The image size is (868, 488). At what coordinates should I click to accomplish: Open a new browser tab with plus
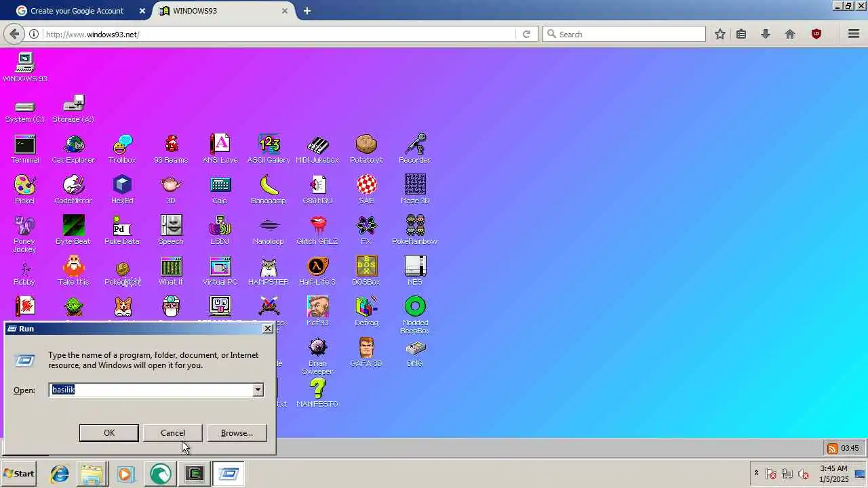[x=307, y=11]
